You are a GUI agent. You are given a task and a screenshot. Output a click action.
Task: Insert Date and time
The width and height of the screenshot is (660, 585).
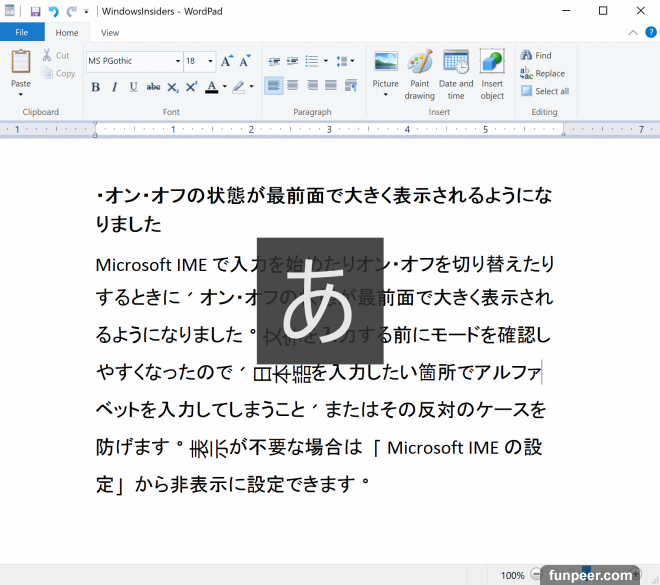[x=456, y=62]
